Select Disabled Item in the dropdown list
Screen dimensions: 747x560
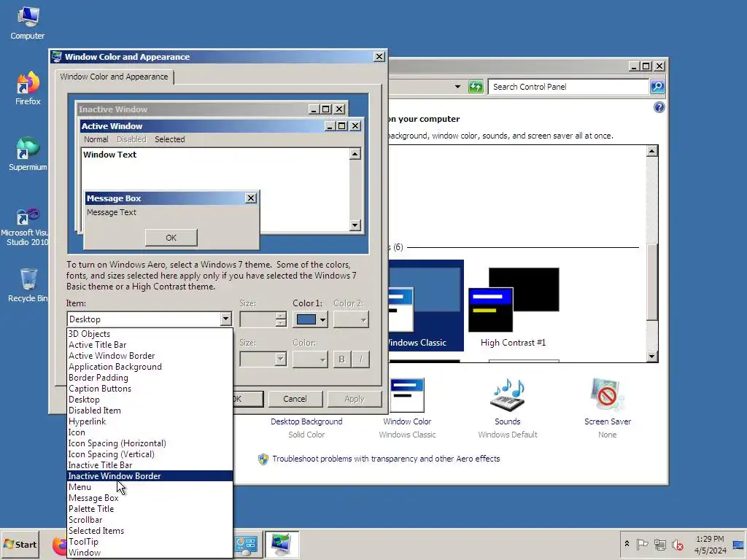pos(150,411)
